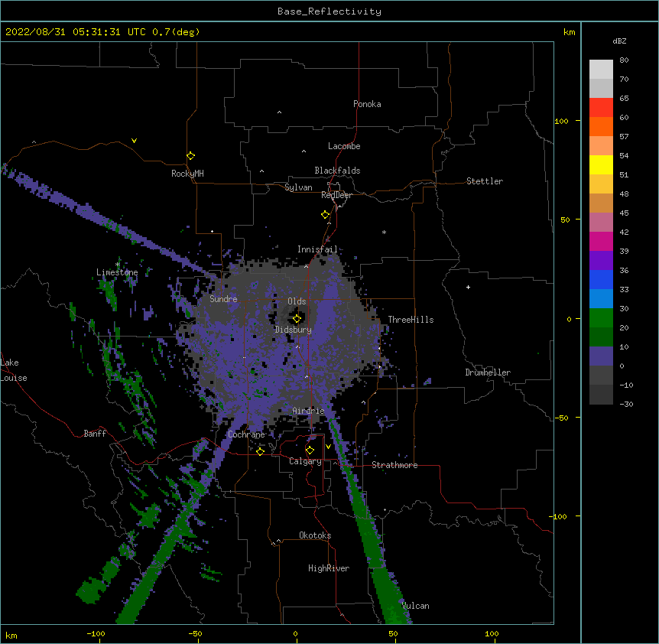Click the yellow diamond marker south of RedDeer
This screenshot has height=644, width=659.
pyautogui.click(x=326, y=215)
